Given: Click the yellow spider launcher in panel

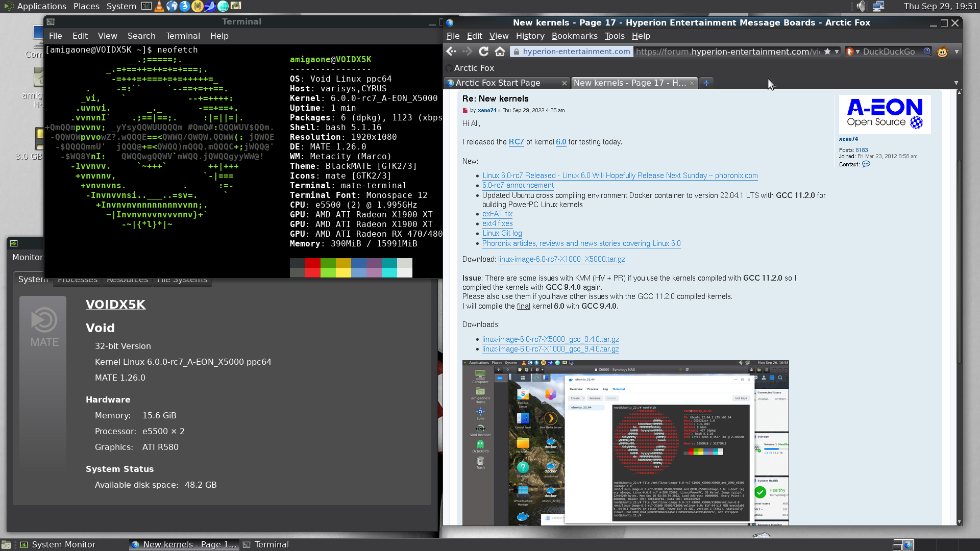Looking at the screenshot, I should click(x=197, y=6).
